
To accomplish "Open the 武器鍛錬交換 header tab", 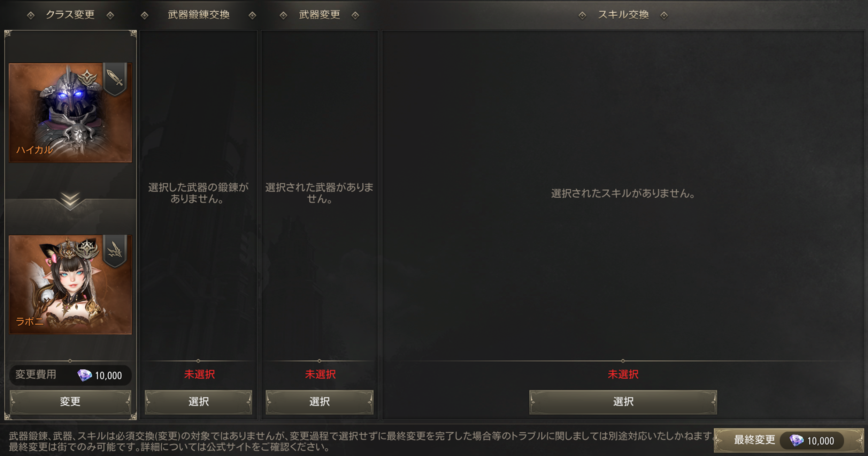I will pyautogui.click(x=199, y=15).
